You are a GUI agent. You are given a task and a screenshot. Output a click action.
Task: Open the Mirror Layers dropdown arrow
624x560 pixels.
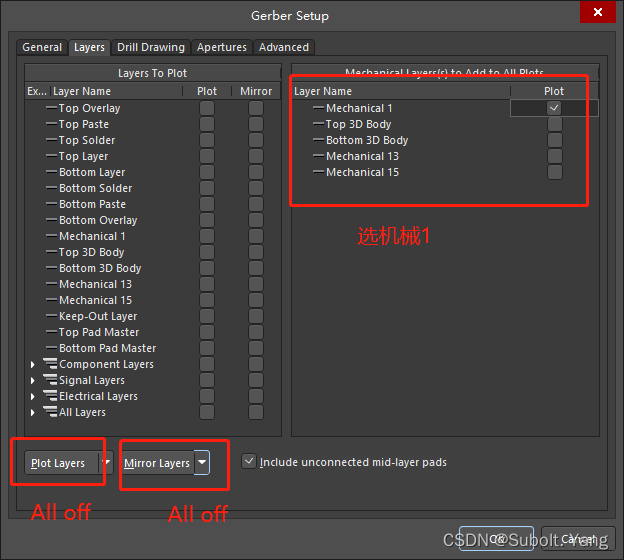coord(202,462)
